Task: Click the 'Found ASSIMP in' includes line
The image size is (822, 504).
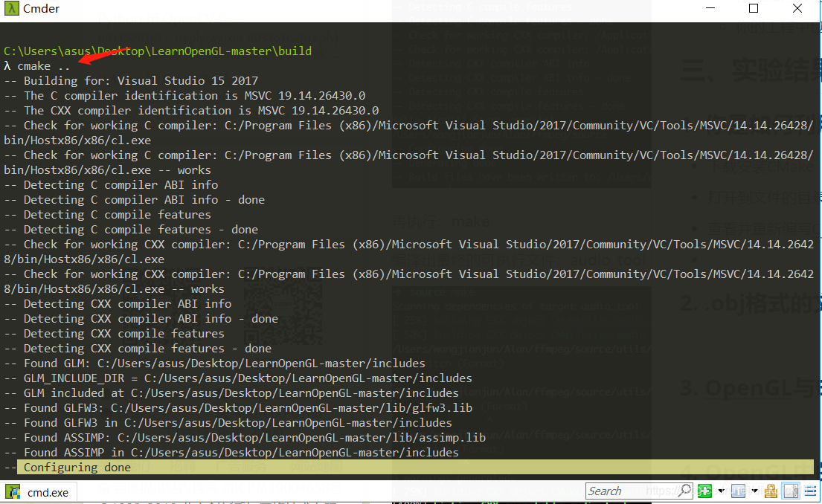Action: click(x=231, y=453)
